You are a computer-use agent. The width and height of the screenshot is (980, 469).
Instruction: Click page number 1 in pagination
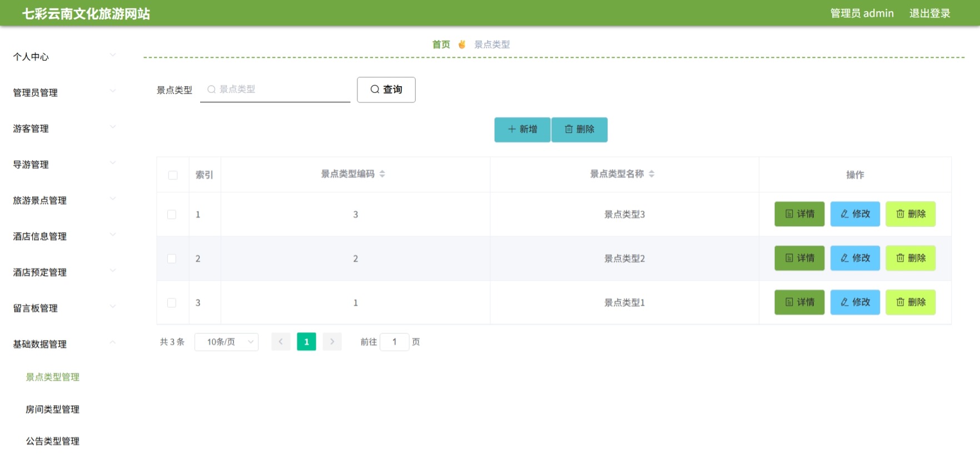306,342
